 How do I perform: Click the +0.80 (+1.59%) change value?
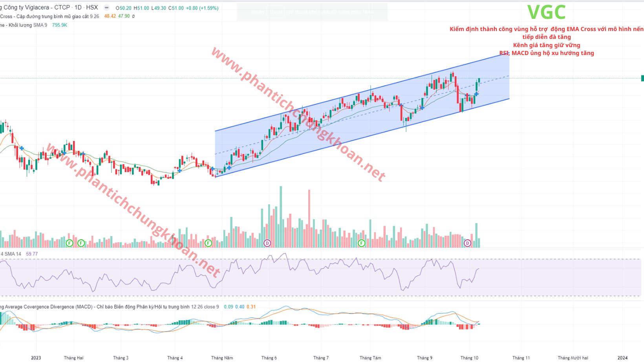(x=202, y=8)
